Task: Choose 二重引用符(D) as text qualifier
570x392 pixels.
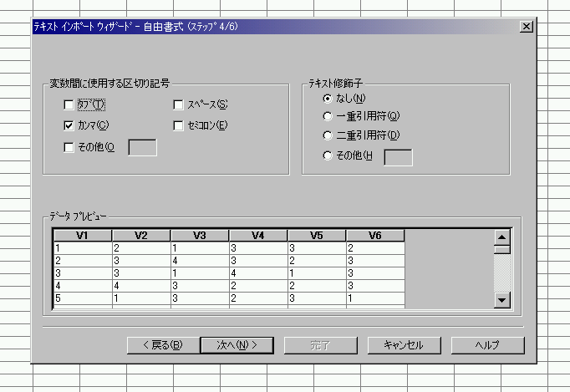Action: pos(328,135)
